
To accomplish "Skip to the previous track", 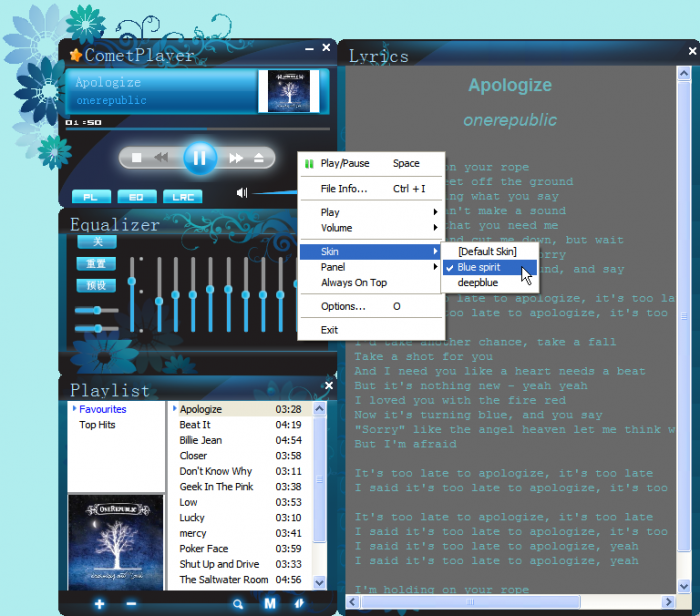I will pyautogui.click(x=161, y=157).
